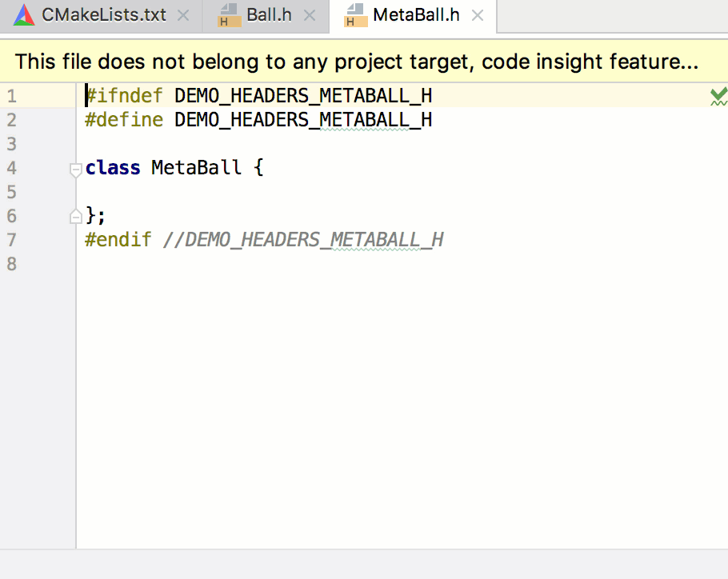Viewport: 728px width, 579px height.
Task: Click the green inspection checkmark icon
Action: [x=718, y=98]
